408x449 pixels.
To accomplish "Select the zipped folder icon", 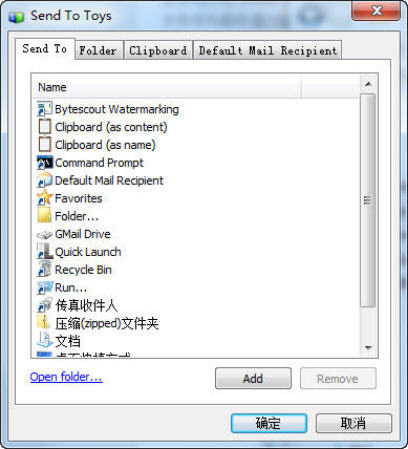I will (x=44, y=323).
